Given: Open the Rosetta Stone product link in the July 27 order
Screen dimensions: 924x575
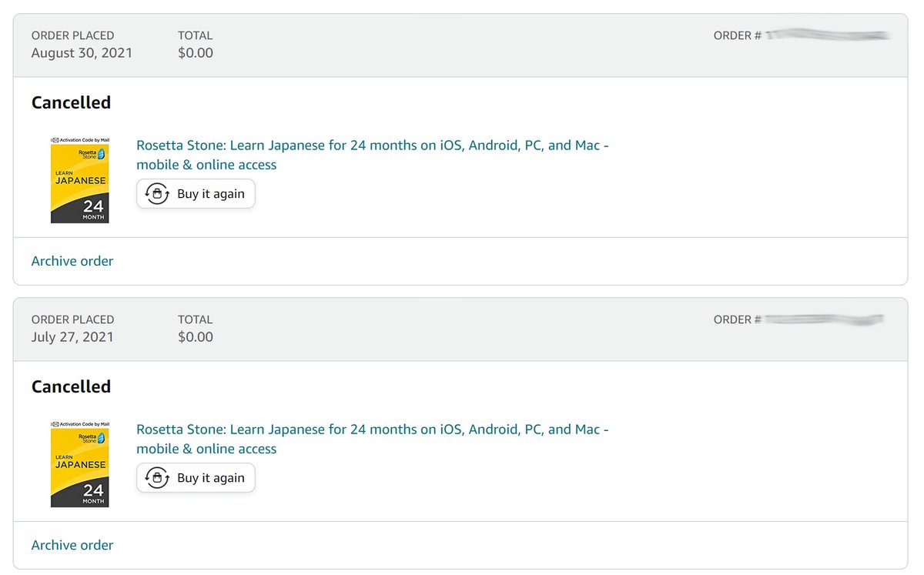Looking at the screenshot, I should point(373,439).
